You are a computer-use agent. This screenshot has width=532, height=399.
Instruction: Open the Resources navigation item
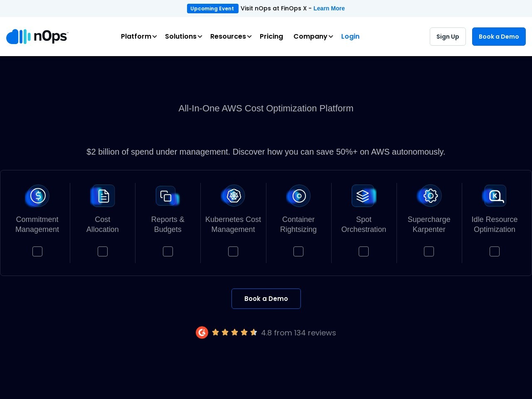point(228,37)
